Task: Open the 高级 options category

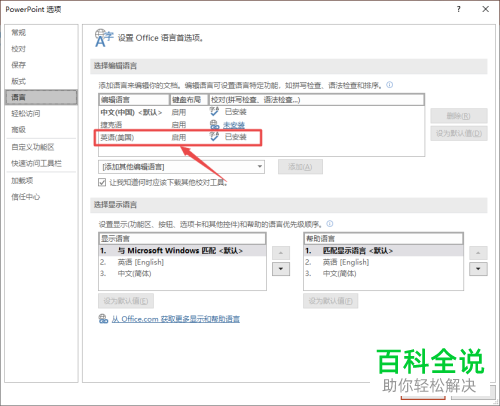Action: [x=41, y=129]
